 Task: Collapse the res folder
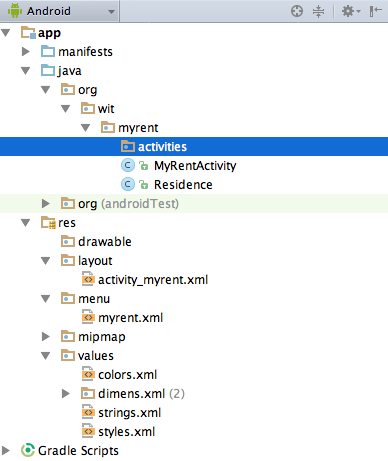(26, 223)
